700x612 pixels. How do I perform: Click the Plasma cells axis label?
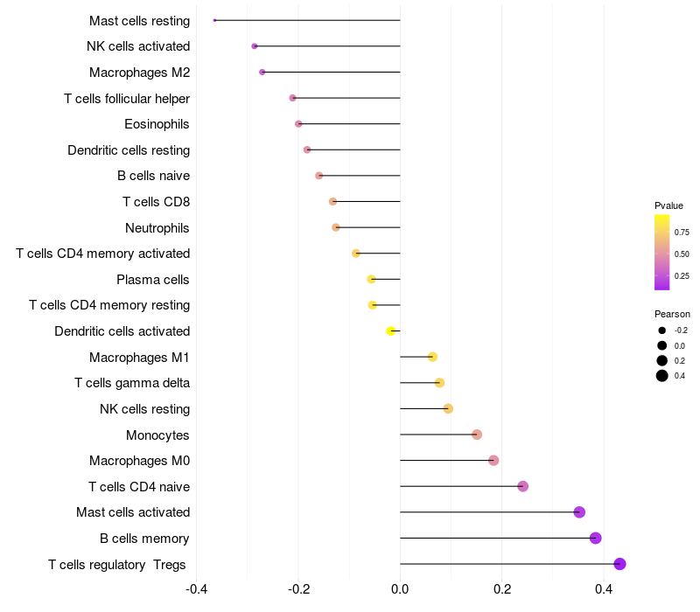(153, 280)
